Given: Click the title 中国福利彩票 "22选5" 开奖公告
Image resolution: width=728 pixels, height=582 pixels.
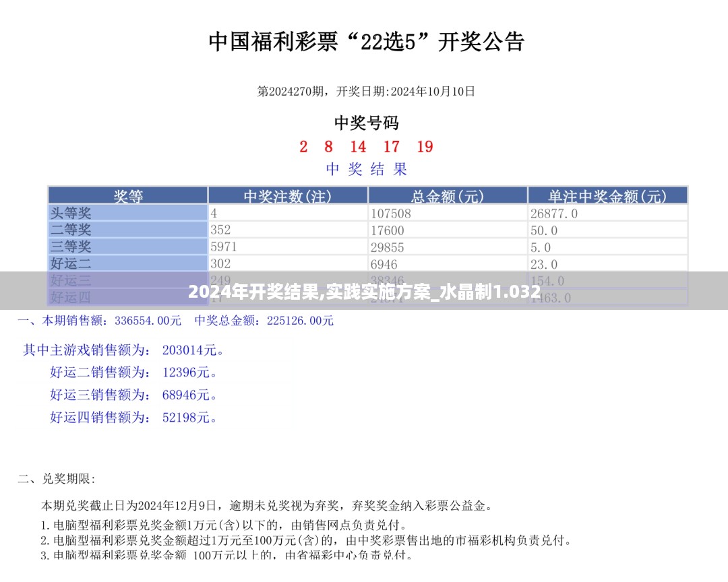Looking at the screenshot, I should [366, 42].
